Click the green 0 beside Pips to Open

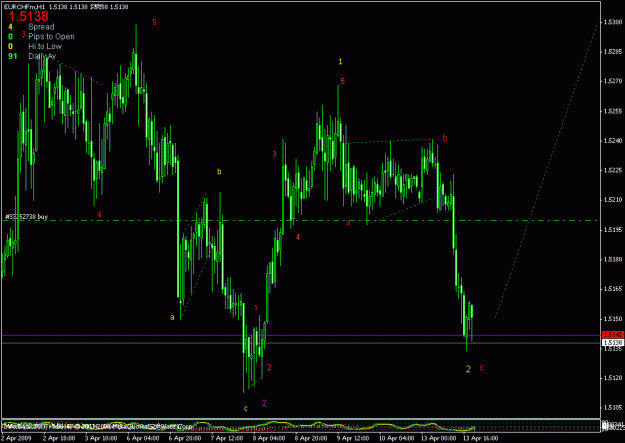pyautogui.click(x=10, y=37)
